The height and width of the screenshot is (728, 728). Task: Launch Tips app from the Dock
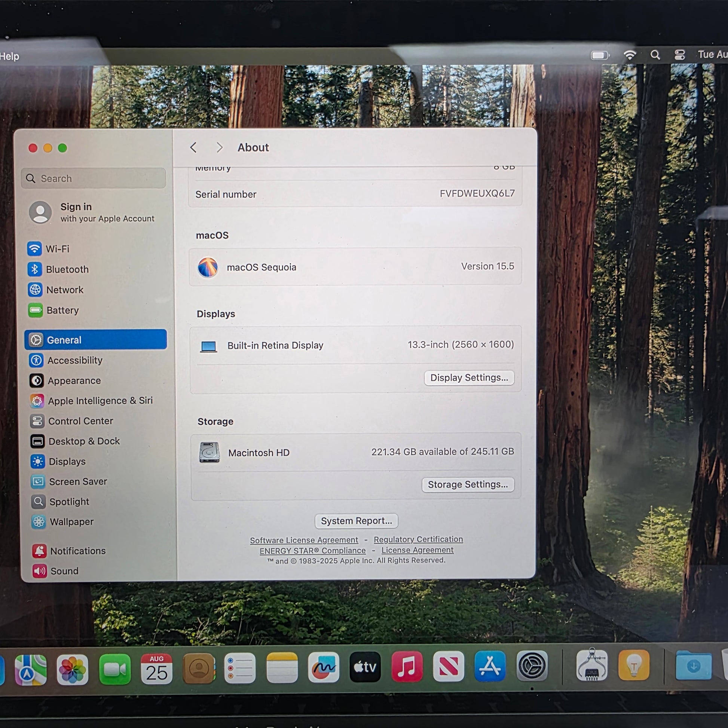pos(634,665)
